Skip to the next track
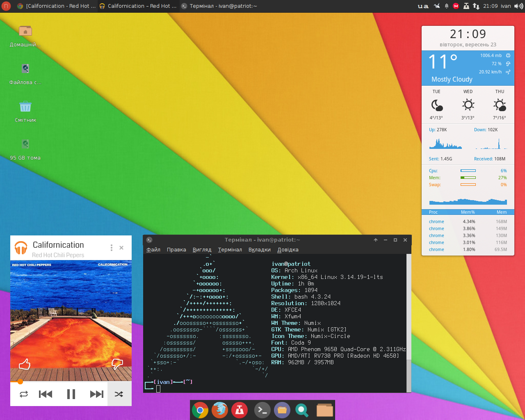 tap(97, 394)
